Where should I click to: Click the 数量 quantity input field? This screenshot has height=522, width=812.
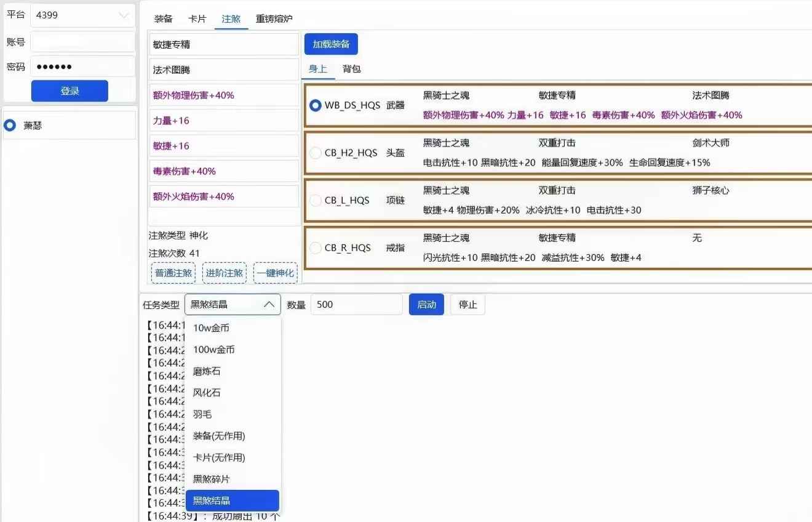point(356,303)
